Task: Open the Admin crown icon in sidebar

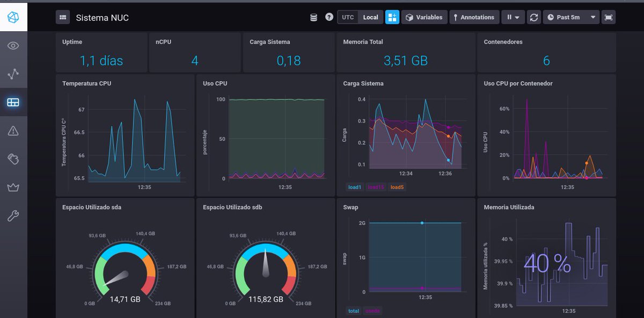Action: 13,187
